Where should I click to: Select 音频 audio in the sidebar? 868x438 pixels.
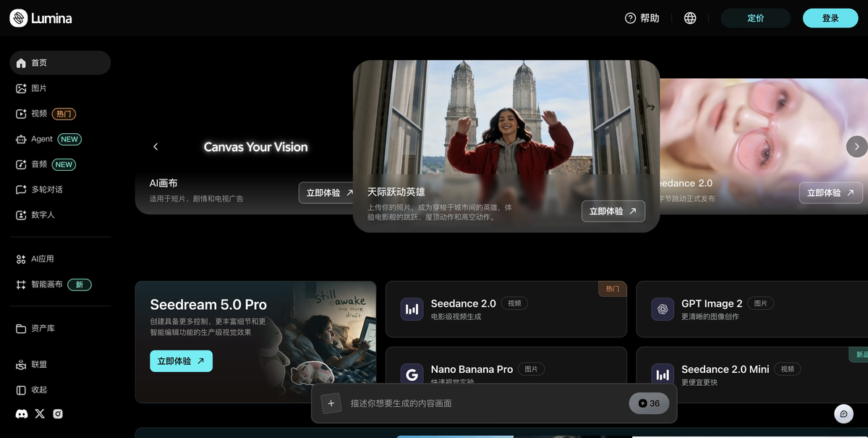pyautogui.click(x=60, y=164)
